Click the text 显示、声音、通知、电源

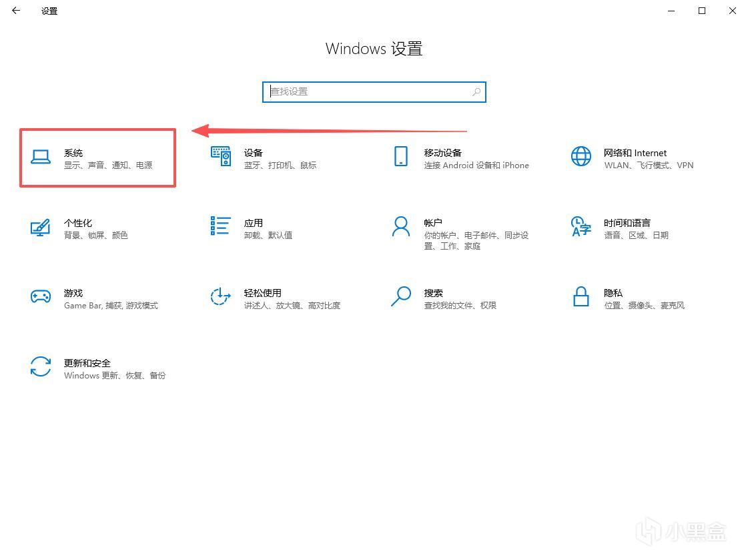(x=108, y=165)
